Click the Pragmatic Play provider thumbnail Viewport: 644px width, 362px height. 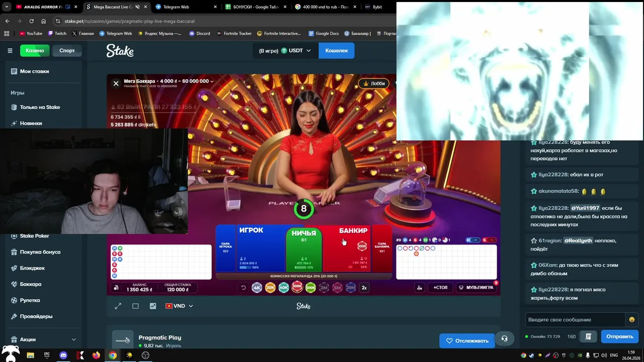coord(122,340)
